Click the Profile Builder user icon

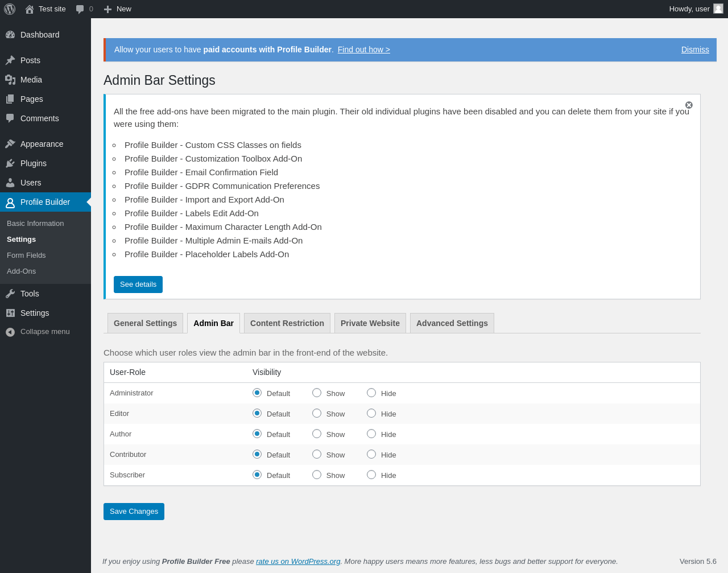click(x=10, y=203)
